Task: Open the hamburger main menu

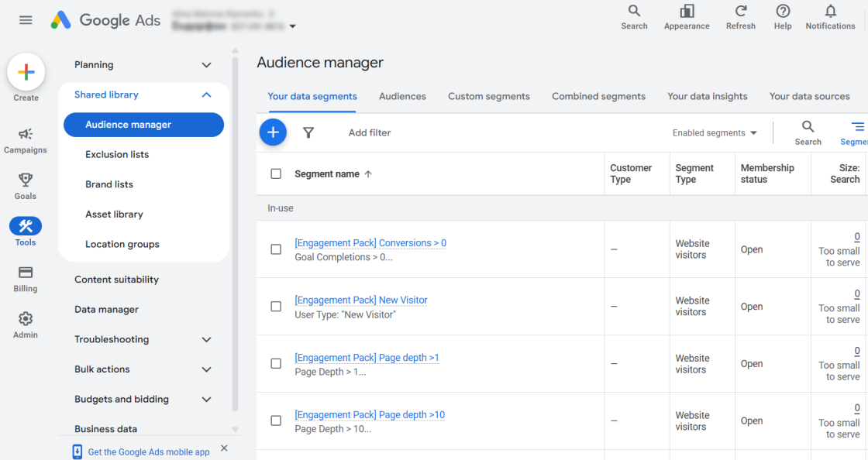Action: (x=26, y=20)
